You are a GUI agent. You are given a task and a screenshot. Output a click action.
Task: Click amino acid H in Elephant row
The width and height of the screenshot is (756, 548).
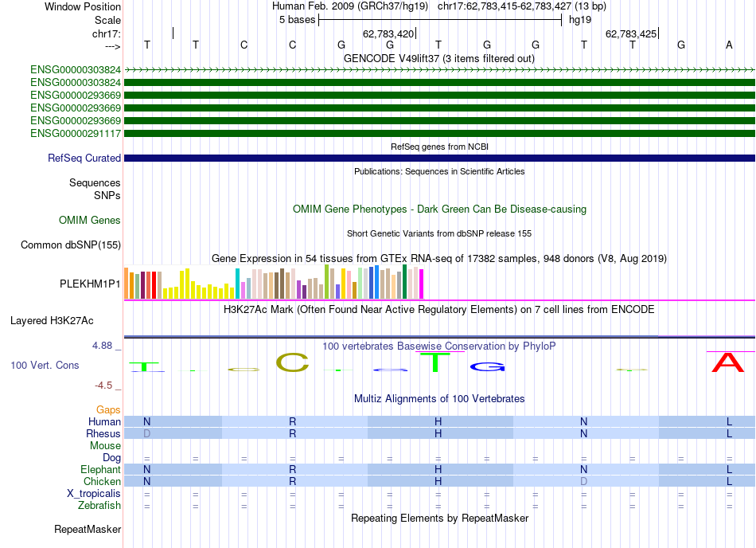point(438,469)
